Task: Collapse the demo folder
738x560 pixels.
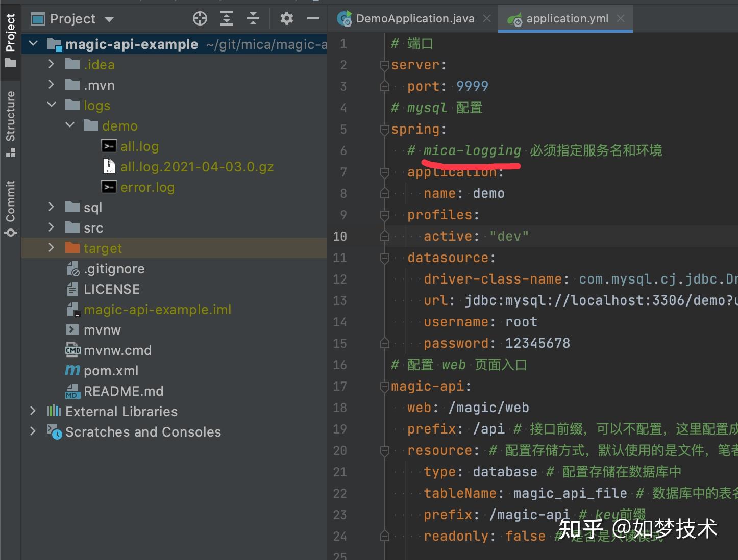Action: pyautogui.click(x=70, y=125)
